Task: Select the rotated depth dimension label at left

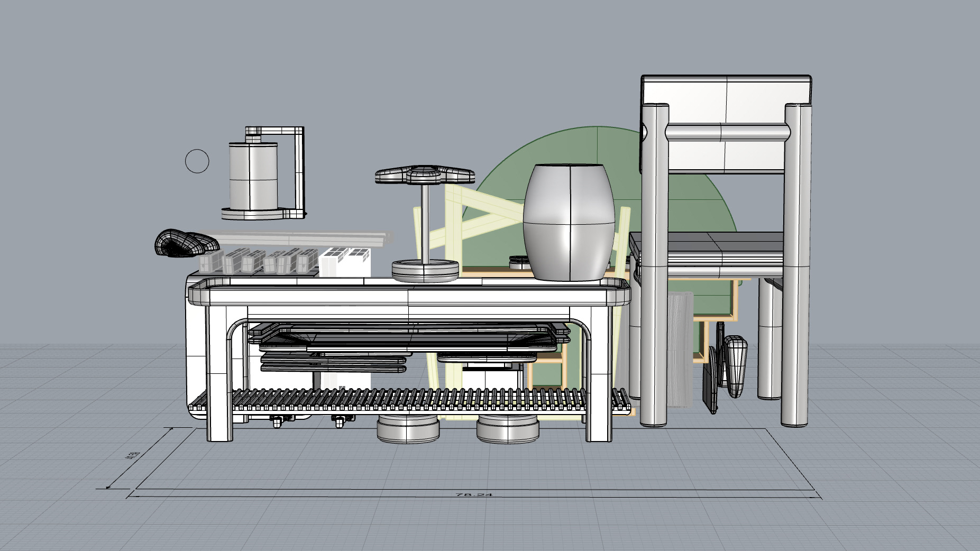Action: point(132,455)
